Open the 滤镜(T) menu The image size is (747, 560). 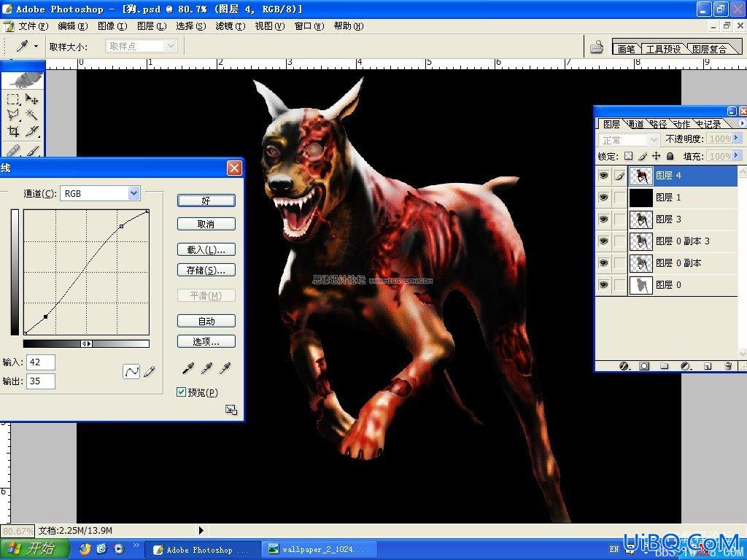point(230,26)
